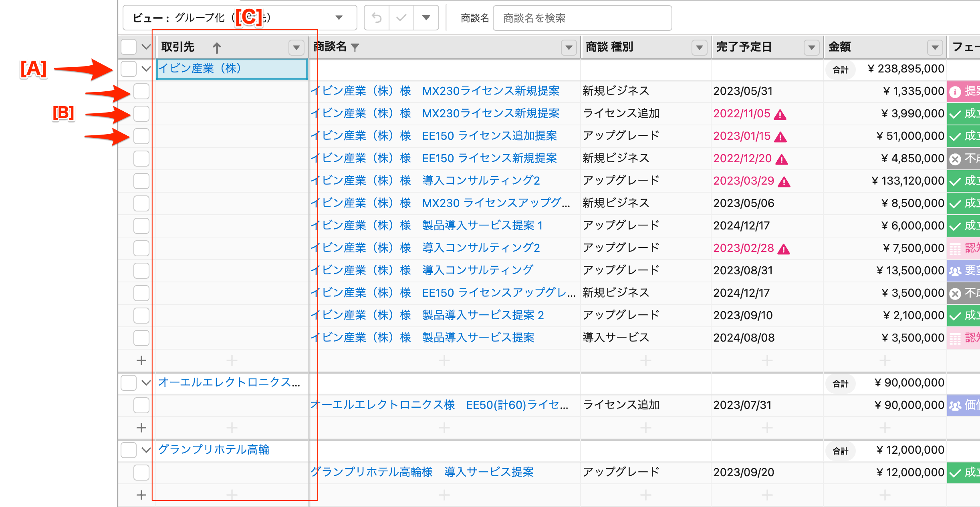The height and width of the screenshot is (507, 980).
Task: Open the 金額 column dropdown menu
Action: pos(934,47)
